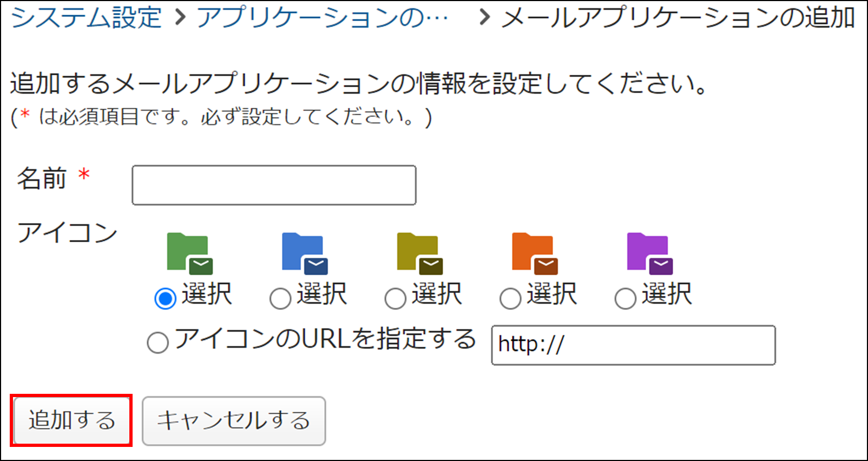Click the green mail folder icon
The width and height of the screenshot is (868, 461).
[x=189, y=254]
